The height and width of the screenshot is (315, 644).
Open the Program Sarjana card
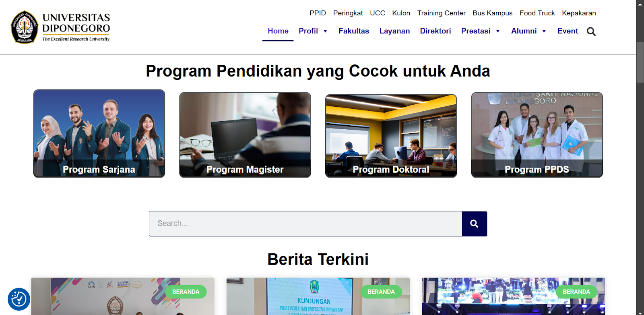pyautogui.click(x=99, y=134)
